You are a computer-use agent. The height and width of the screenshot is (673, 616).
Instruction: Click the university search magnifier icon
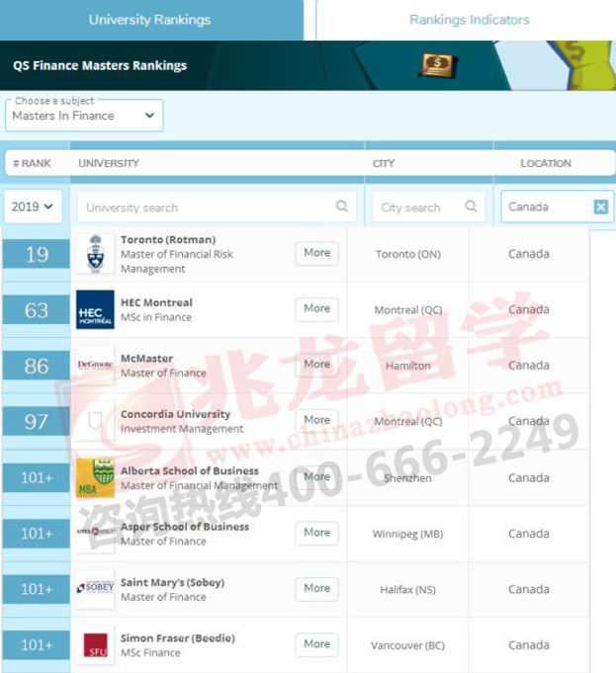tap(342, 207)
